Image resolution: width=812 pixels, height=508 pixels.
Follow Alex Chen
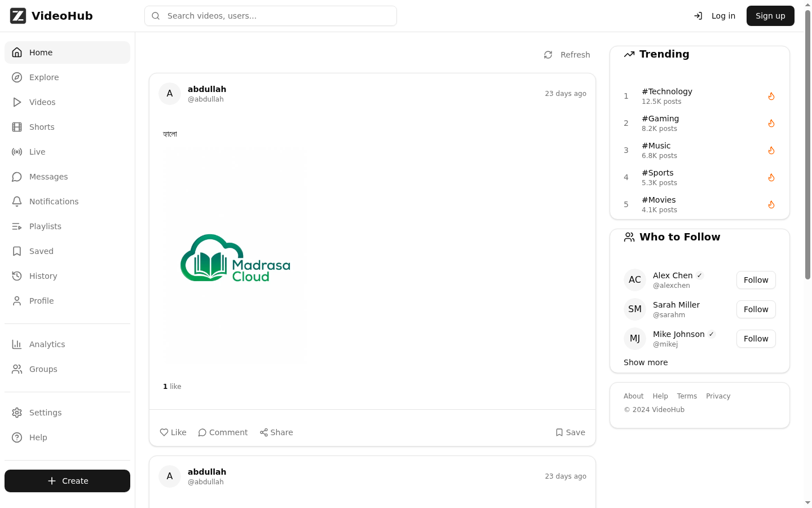pos(756,280)
